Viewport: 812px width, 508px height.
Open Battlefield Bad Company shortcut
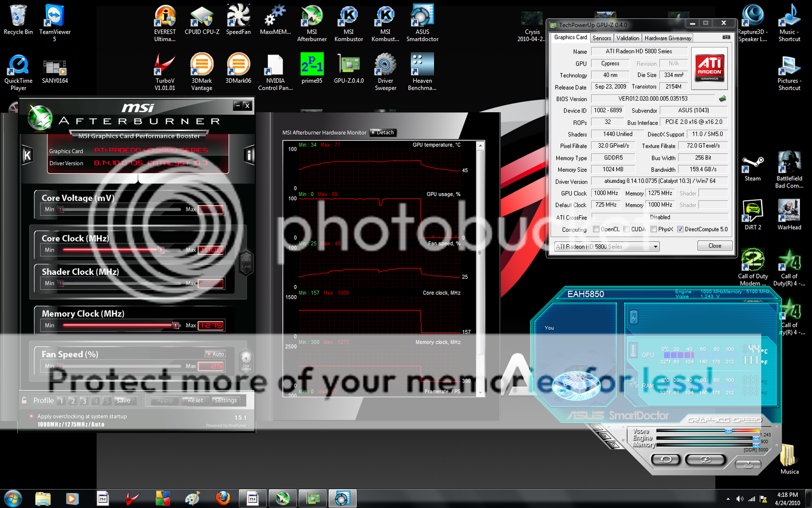[789, 170]
